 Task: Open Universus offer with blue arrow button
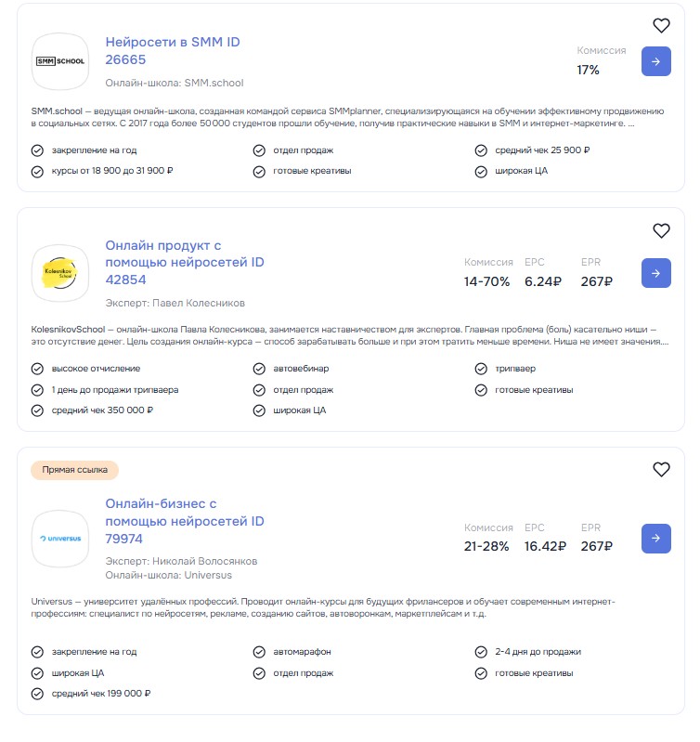pyautogui.click(x=655, y=538)
